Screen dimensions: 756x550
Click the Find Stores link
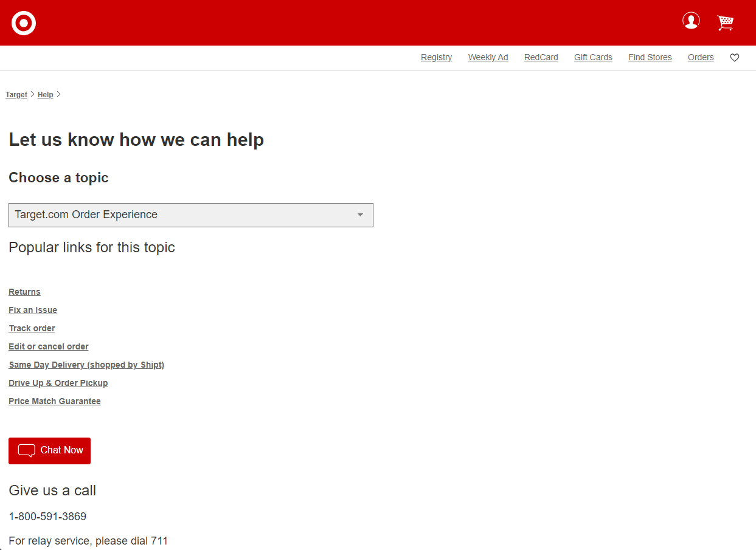(650, 57)
